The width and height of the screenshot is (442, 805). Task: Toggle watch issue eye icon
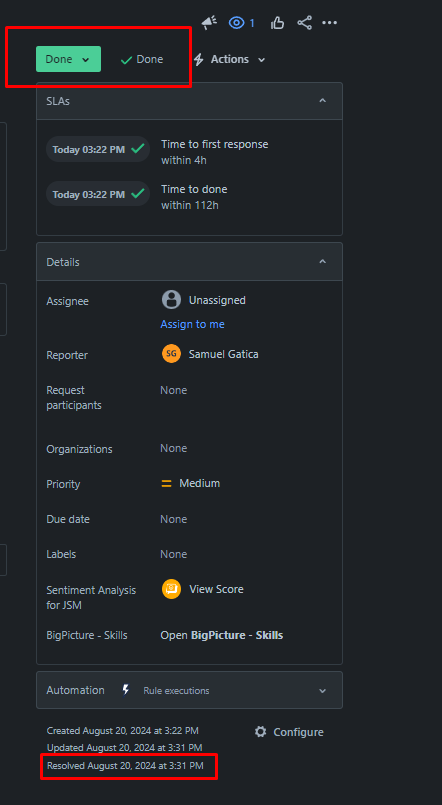236,23
